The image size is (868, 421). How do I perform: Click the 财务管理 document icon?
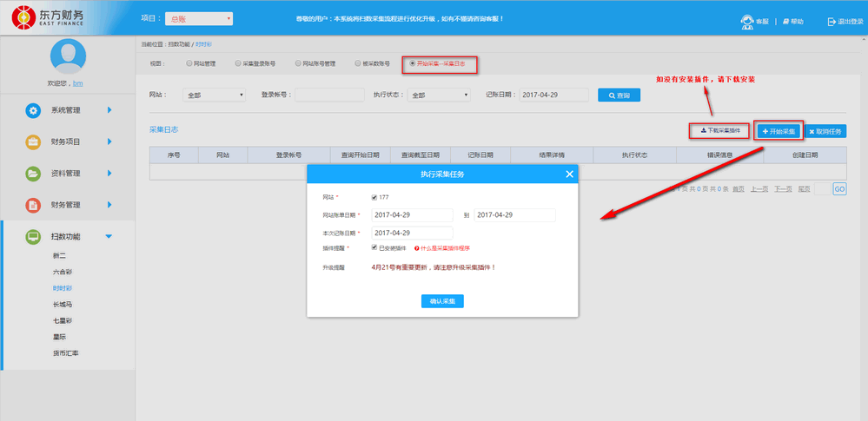pos(33,205)
